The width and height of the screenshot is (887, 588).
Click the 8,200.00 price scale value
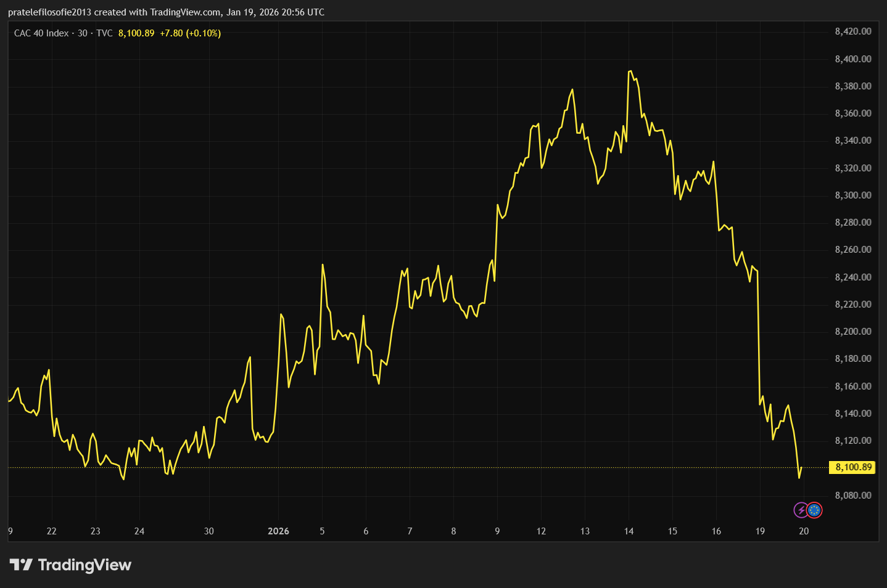(852, 331)
